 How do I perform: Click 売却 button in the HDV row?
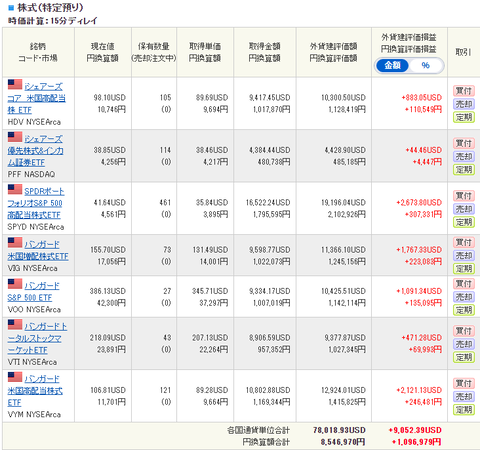pyautogui.click(x=463, y=104)
